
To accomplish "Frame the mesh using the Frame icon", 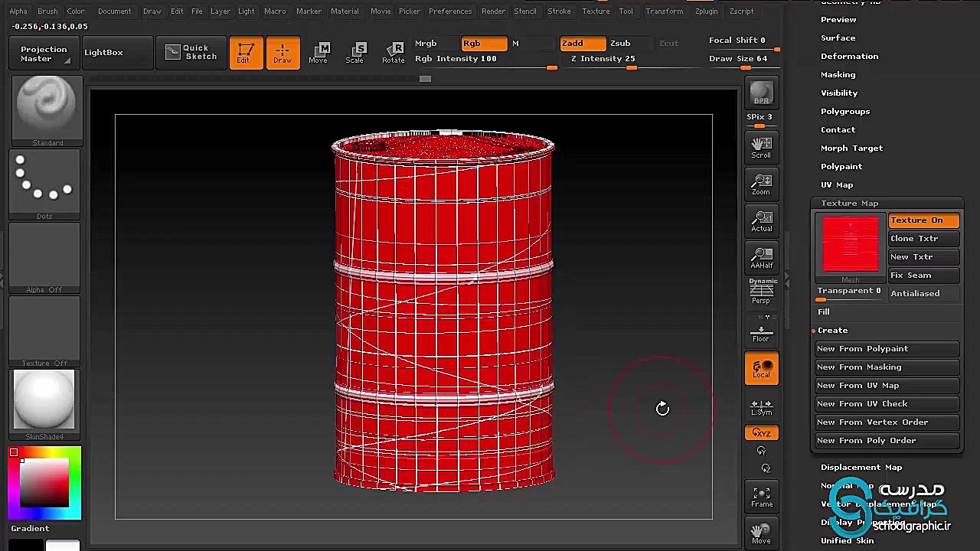I will click(761, 496).
